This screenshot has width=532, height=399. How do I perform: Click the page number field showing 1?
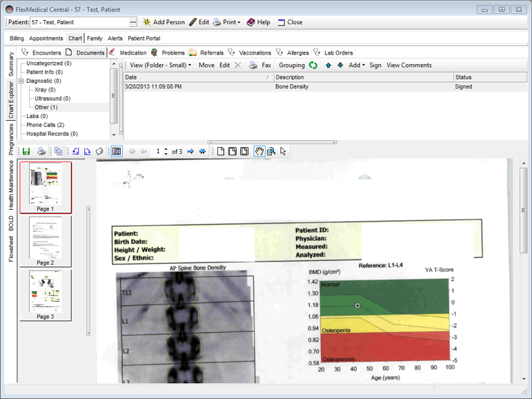click(x=158, y=151)
